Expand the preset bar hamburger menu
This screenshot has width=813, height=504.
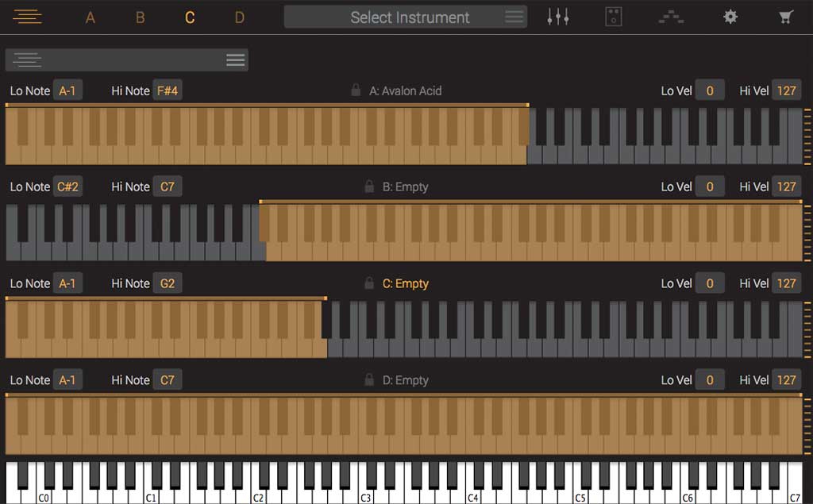(x=235, y=60)
